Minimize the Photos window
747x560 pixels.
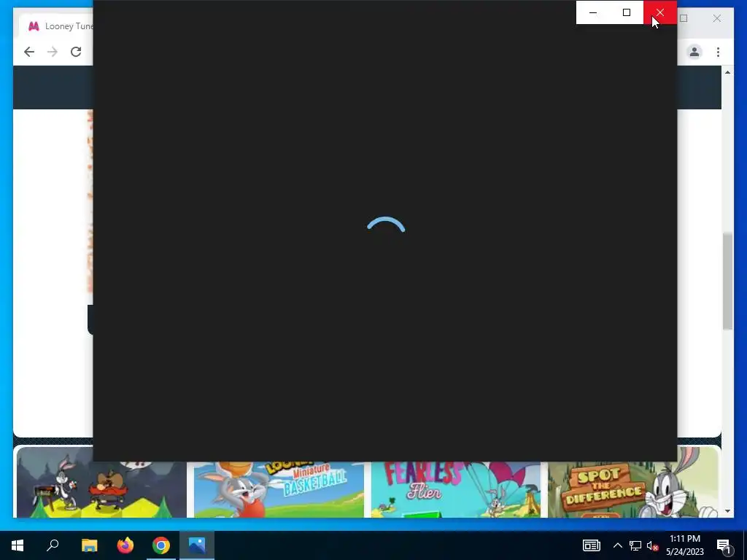tap(593, 12)
